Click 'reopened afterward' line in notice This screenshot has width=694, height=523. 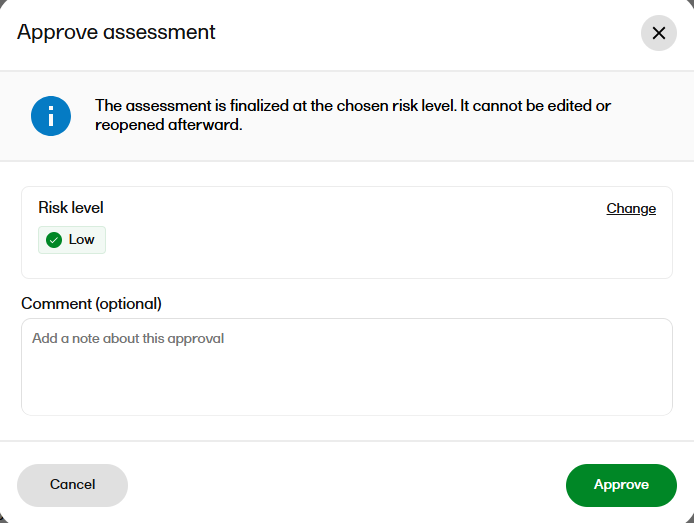click(169, 125)
